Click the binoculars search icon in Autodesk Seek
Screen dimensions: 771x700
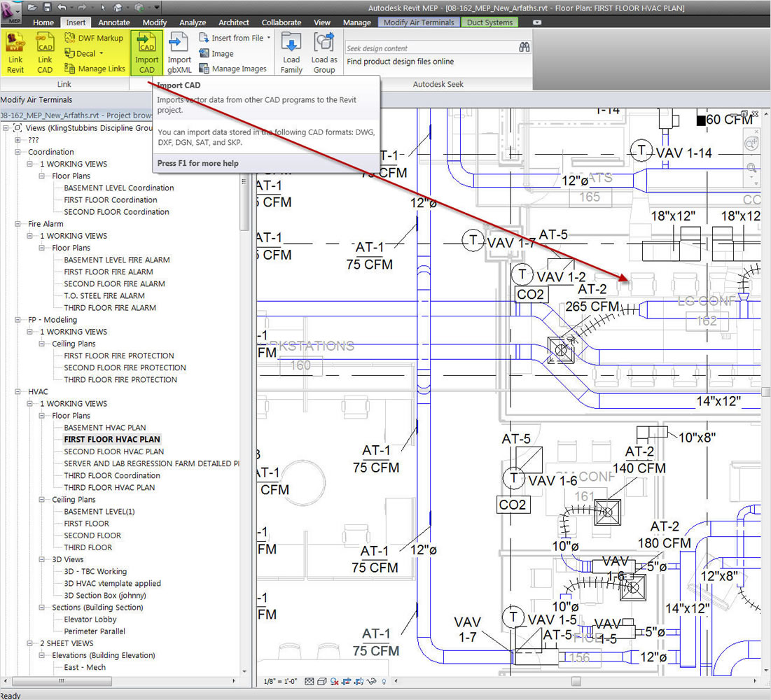525,48
